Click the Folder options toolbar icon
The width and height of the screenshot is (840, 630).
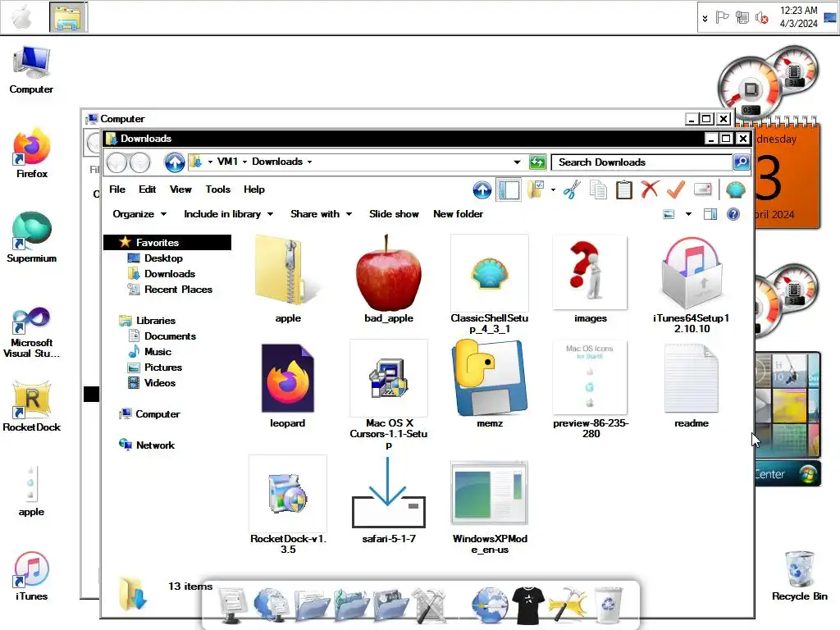(x=535, y=189)
